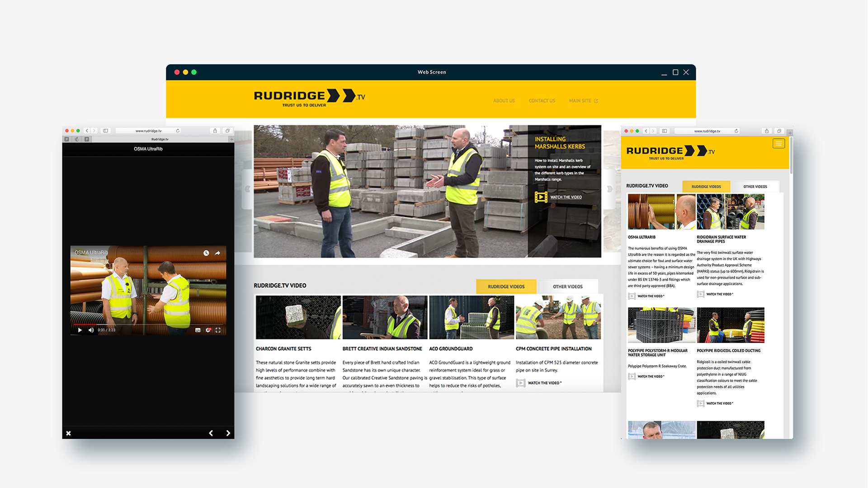Show tab overview in left Safari window
This screenshot has width=868, height=488.
pos(227,131)
